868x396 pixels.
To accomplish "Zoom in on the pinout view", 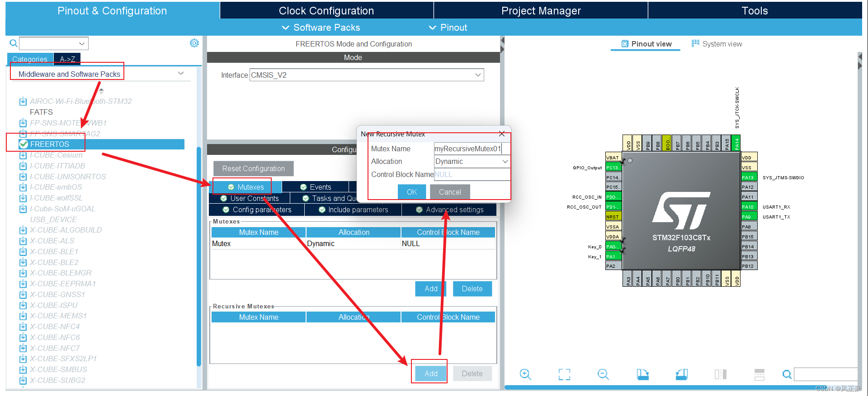I will click(525, 374).
